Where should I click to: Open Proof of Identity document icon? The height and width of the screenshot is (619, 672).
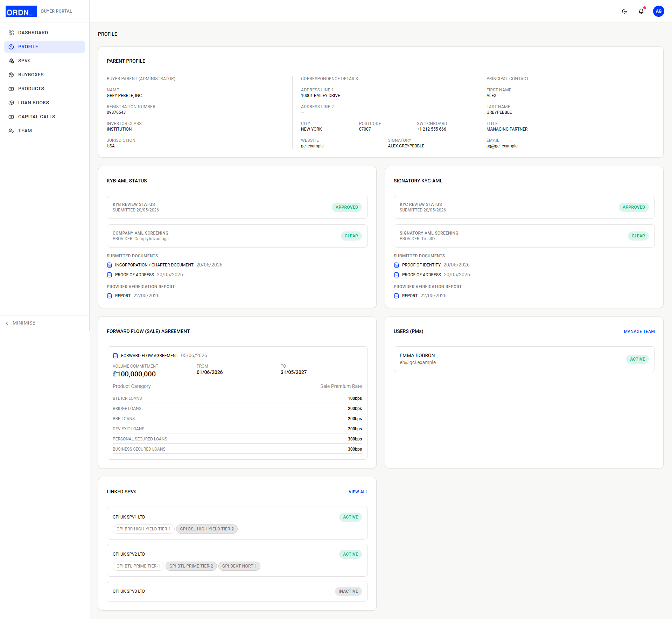click(x=397, y=265)
